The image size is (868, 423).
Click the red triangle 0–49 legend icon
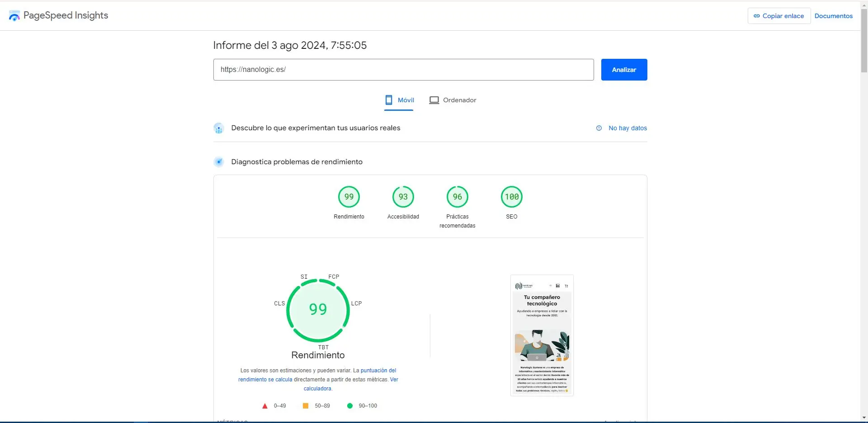[x=265, y=406]
